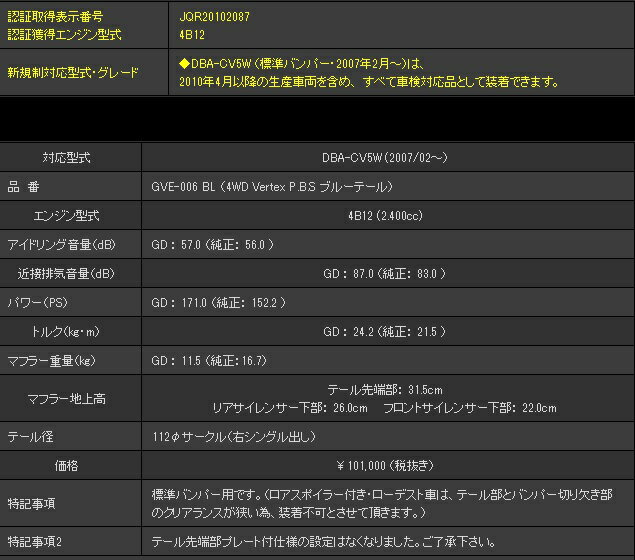Click the テール先端部: 31.5cm height text
This screenshot has width=635, height=560.
click(384, 390)
